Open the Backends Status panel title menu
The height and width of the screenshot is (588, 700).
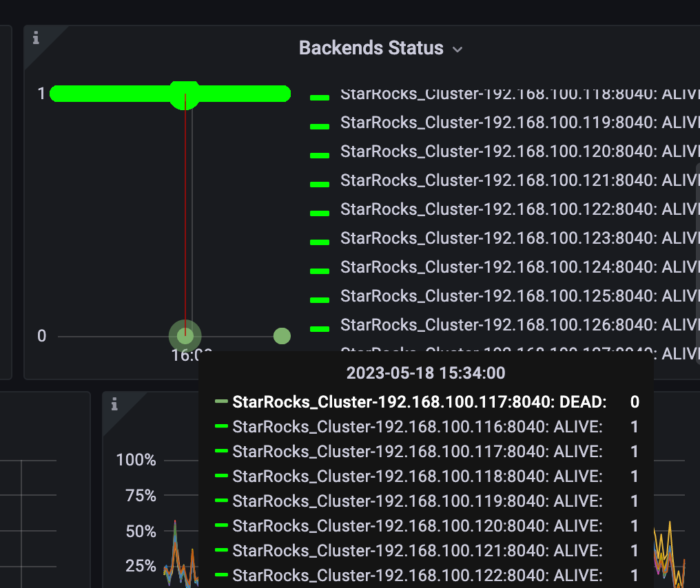pyautogui.click(x=380, y=48)
